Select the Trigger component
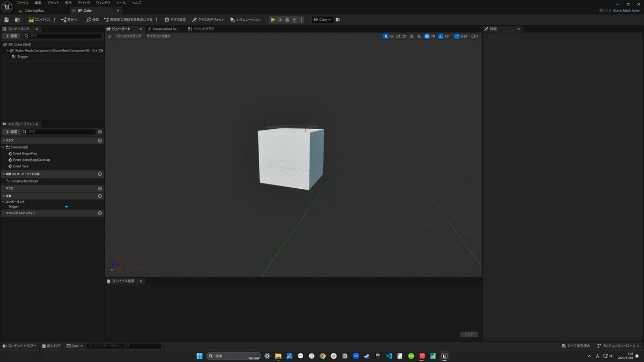Image resolution: width=644 pixels, height=362 pixels. [x=23, y=56]
